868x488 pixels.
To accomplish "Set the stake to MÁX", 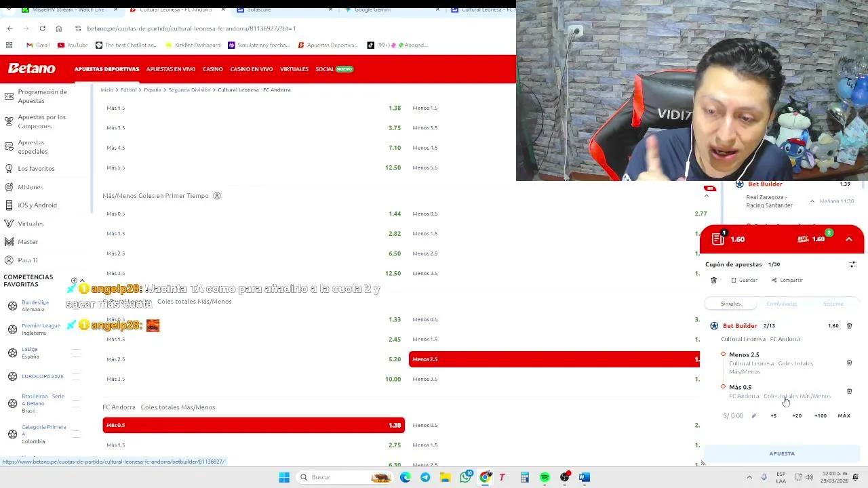I will pos(844,415).
